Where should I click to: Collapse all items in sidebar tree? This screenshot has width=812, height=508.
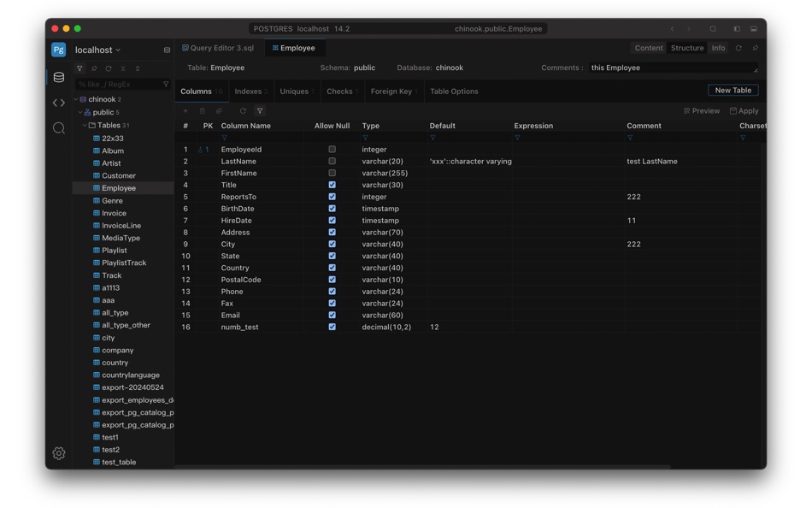tap(123, 68)
